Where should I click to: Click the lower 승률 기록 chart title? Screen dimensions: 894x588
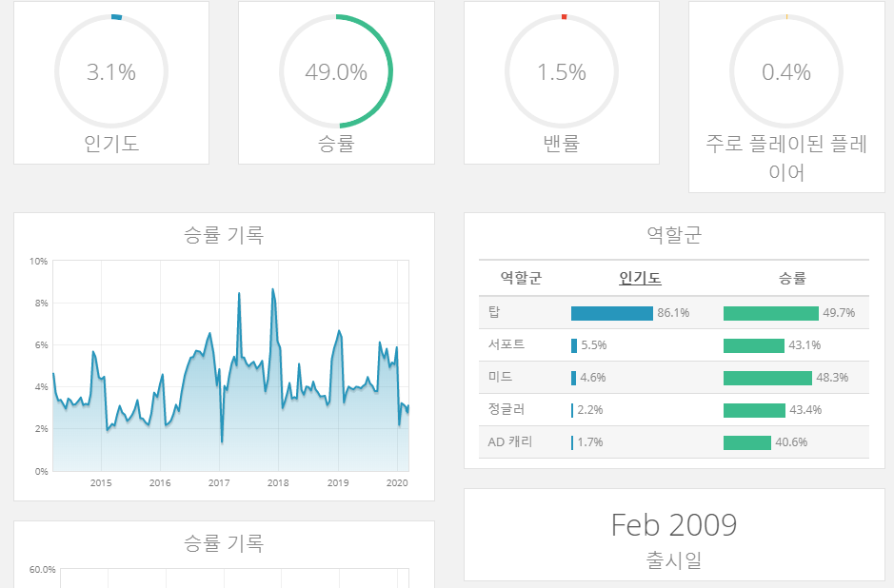224,543
